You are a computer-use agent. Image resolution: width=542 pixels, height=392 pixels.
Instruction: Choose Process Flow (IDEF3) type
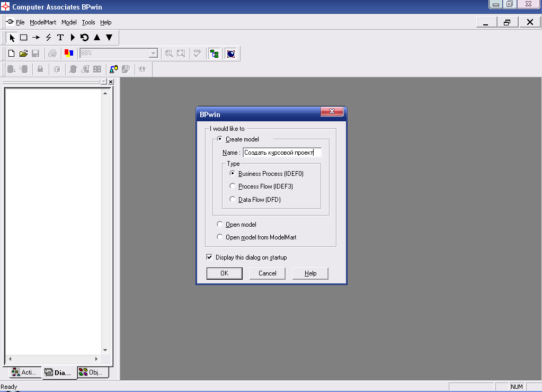(233, 186)
